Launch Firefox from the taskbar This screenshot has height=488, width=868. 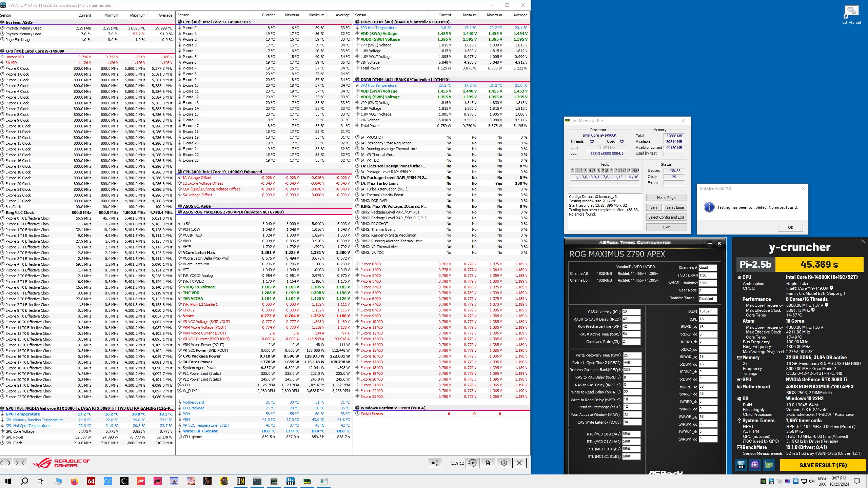(x=74, y=481)
